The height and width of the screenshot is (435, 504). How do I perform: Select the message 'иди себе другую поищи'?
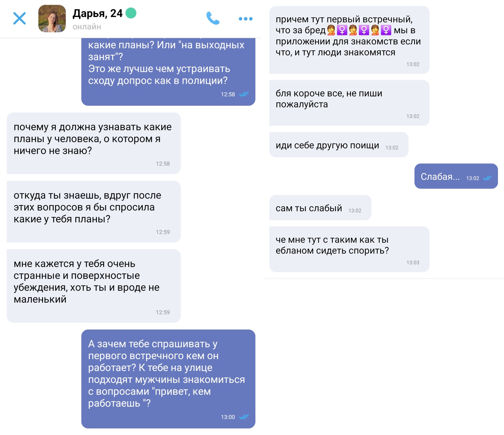339,145
